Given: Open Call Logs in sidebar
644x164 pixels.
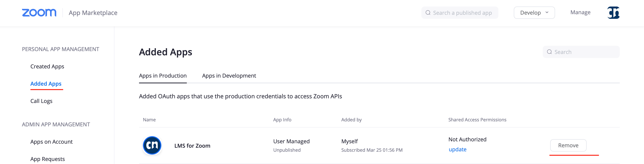Looking at the screenshot, I should pyautogui.click(x=41, y=101).
